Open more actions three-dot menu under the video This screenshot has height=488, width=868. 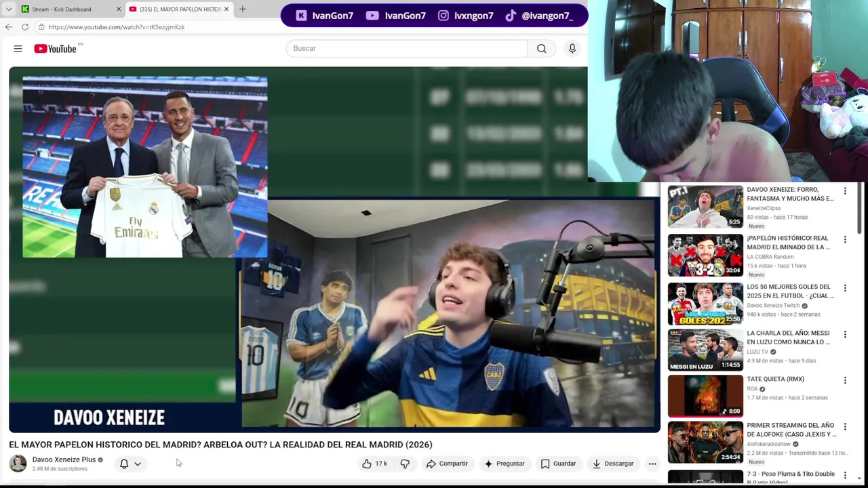(x=652, y=464)
